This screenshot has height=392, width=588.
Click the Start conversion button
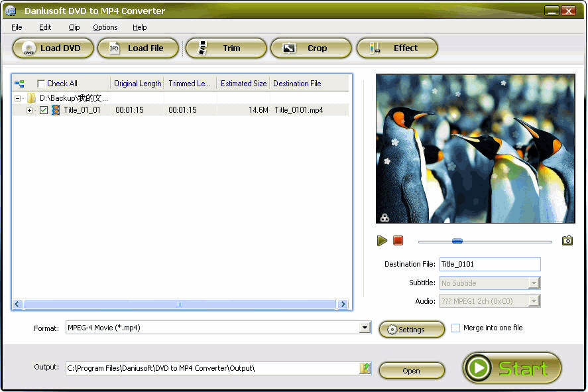[x=512, y=368]
